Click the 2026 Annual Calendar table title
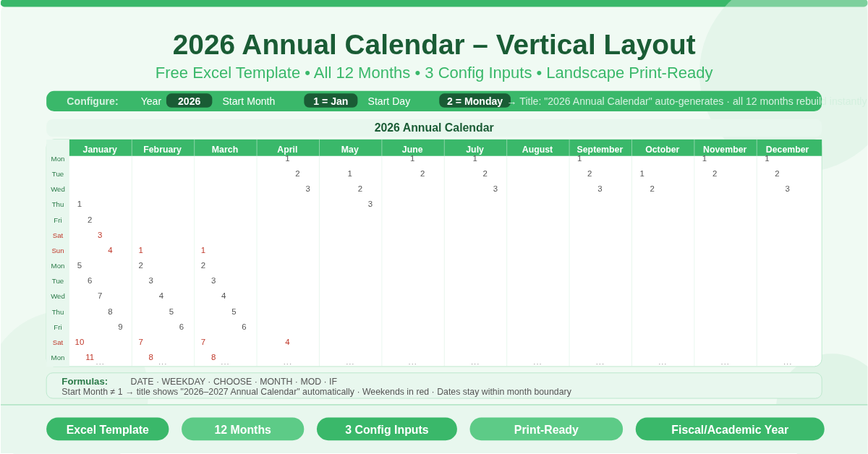Image resolution: width=868 pixels, height=454 pixels. (434, 127)
